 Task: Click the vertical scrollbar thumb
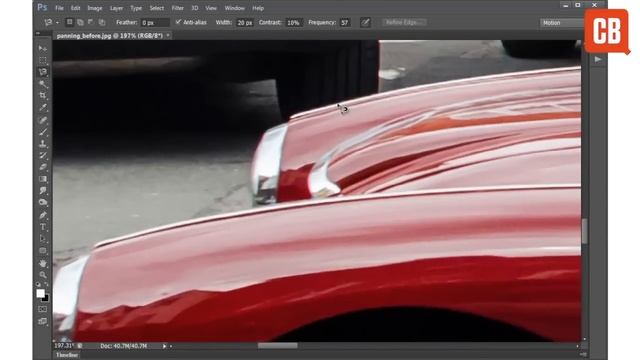pos(584,231)
